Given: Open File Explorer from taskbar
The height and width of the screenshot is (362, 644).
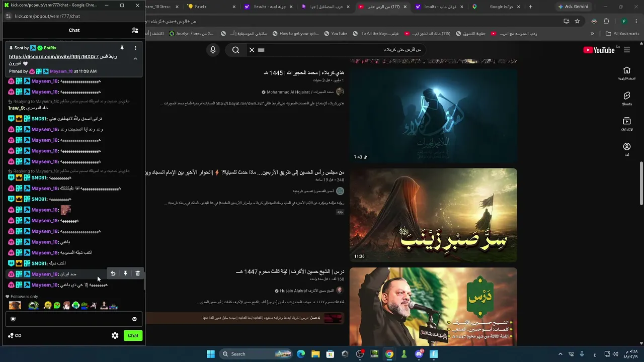Looking at the screenshot, I should click(315, 354).
